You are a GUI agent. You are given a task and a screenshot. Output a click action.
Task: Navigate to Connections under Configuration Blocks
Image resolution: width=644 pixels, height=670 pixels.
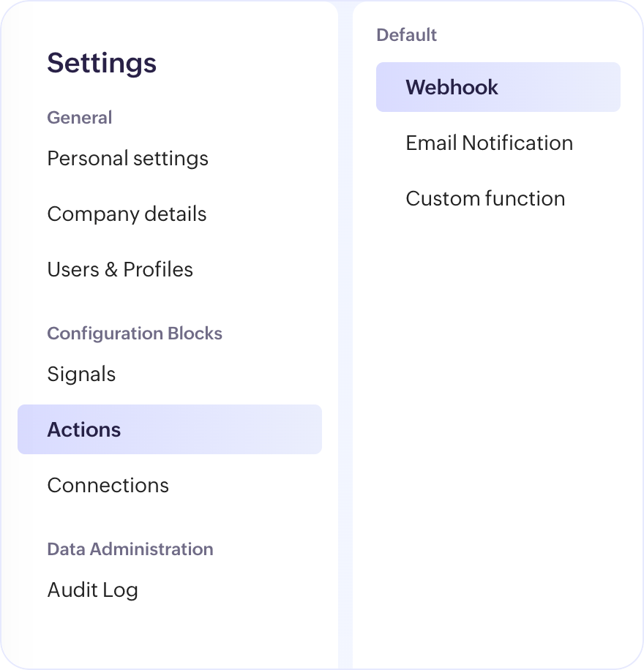pyautogui.click(x=108, y=486)
